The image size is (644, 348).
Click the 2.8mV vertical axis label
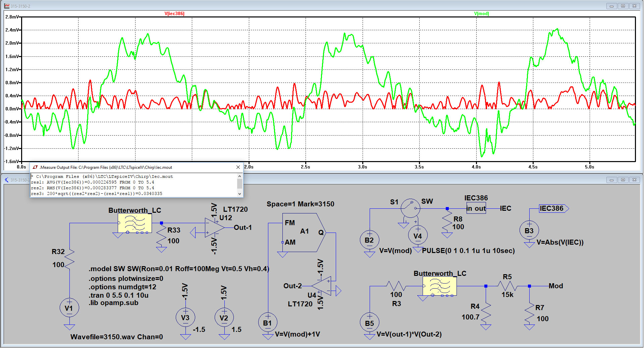(x=12, y=17)
